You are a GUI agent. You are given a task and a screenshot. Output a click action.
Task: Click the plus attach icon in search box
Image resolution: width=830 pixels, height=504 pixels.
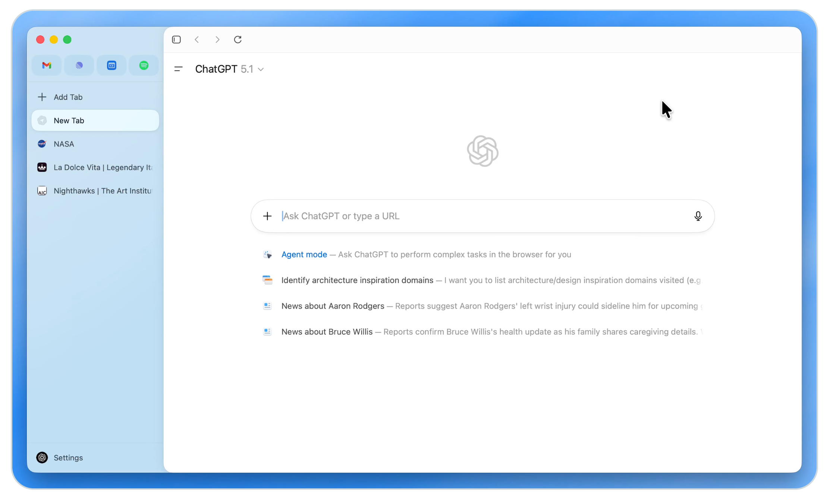point(267,216)
